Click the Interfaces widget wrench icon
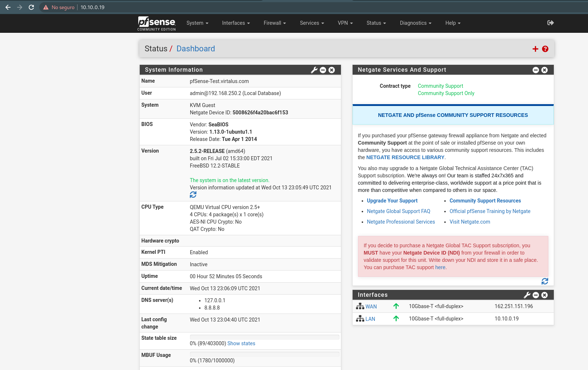The height and width of the screenshot is (370, 588). (x=527, y=295)
